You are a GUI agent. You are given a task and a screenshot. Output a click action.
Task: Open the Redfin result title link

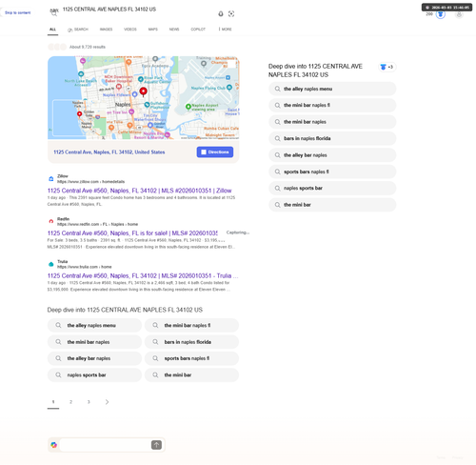[132, 233]
